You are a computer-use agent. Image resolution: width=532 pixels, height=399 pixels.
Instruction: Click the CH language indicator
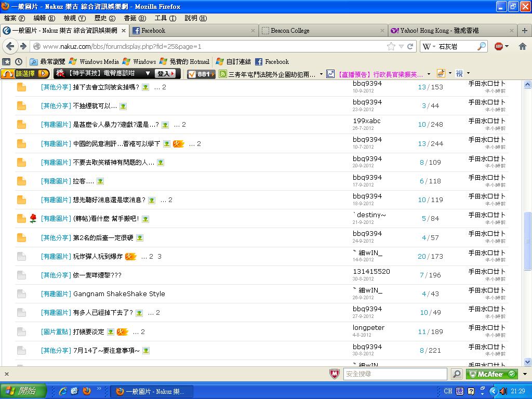tap(448, 391)
